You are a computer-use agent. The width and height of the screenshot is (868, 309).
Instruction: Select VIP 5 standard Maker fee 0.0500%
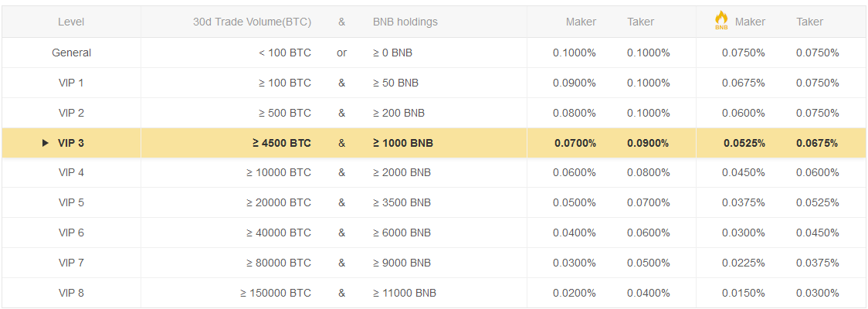[575, 202]
